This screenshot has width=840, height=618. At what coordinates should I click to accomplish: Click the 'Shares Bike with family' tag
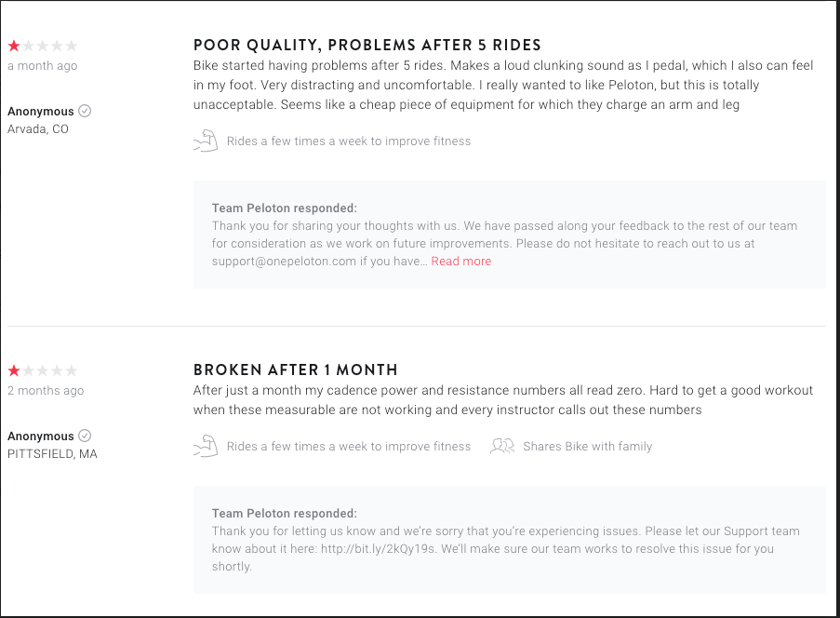tap(588, 447)
